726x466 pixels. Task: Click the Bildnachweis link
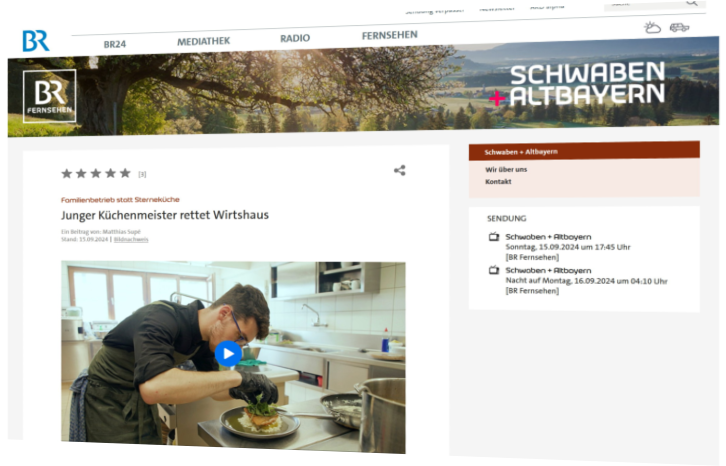[131, 239]
